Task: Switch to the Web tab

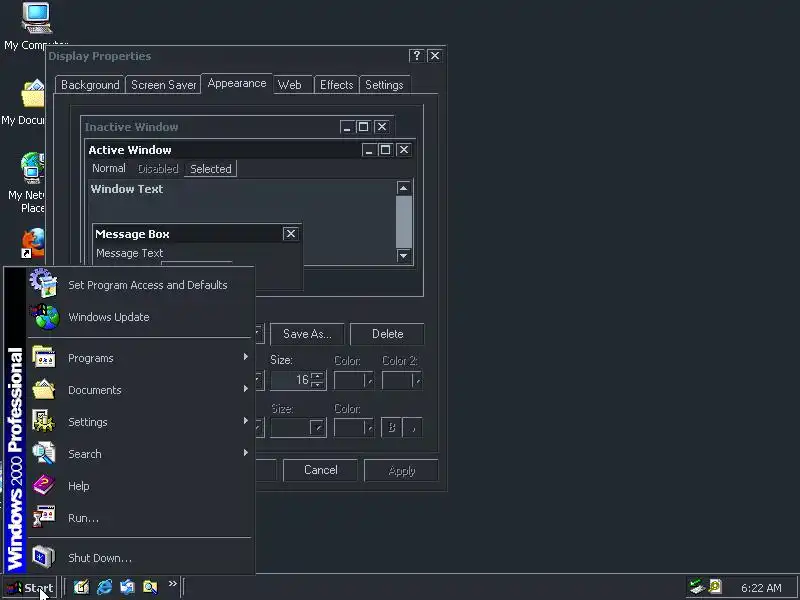Action: 289,85
